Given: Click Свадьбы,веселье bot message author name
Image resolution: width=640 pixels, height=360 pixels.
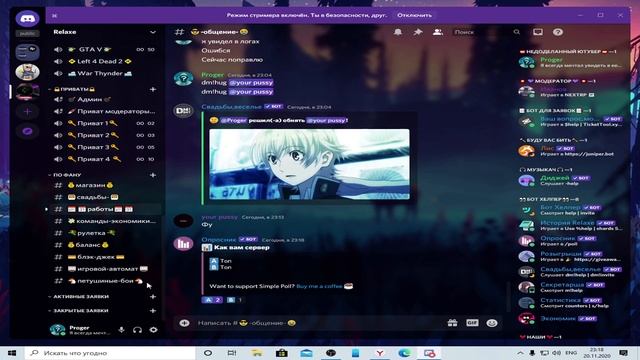Looking at the screenshot, I should (231, 107).
